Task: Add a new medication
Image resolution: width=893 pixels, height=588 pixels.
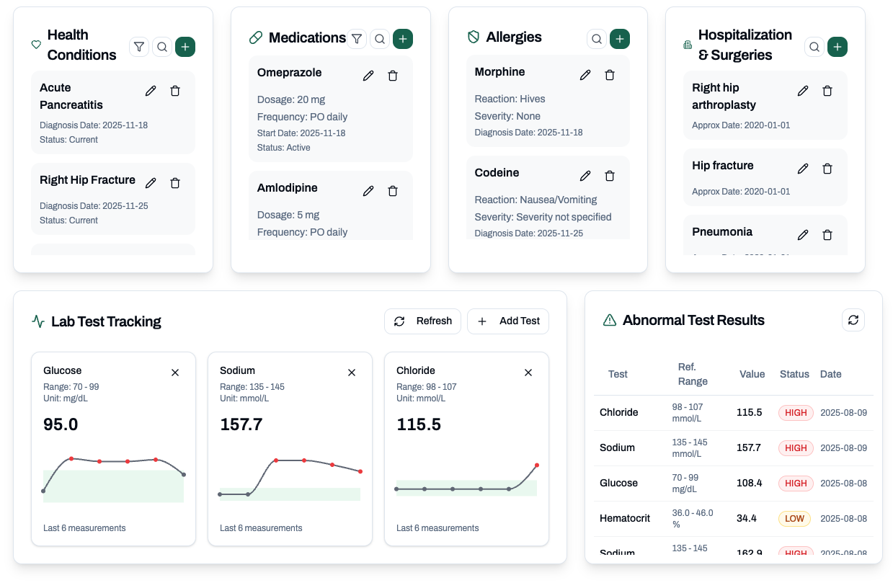Action: point(403,39)
